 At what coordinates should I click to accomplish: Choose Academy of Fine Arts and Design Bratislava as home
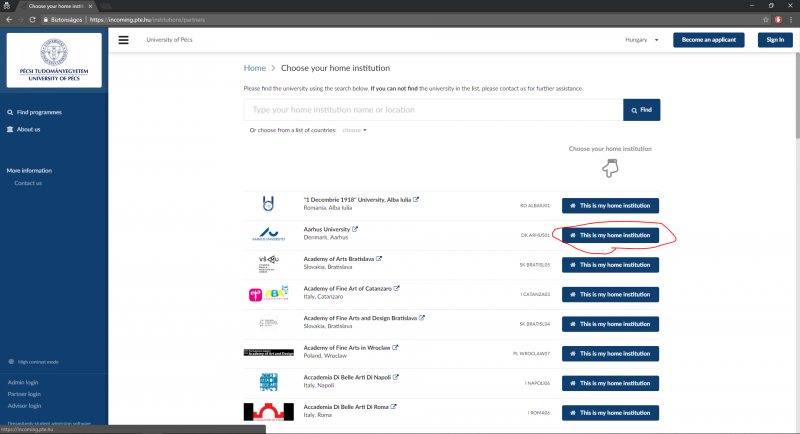click(x=610, y=324)
